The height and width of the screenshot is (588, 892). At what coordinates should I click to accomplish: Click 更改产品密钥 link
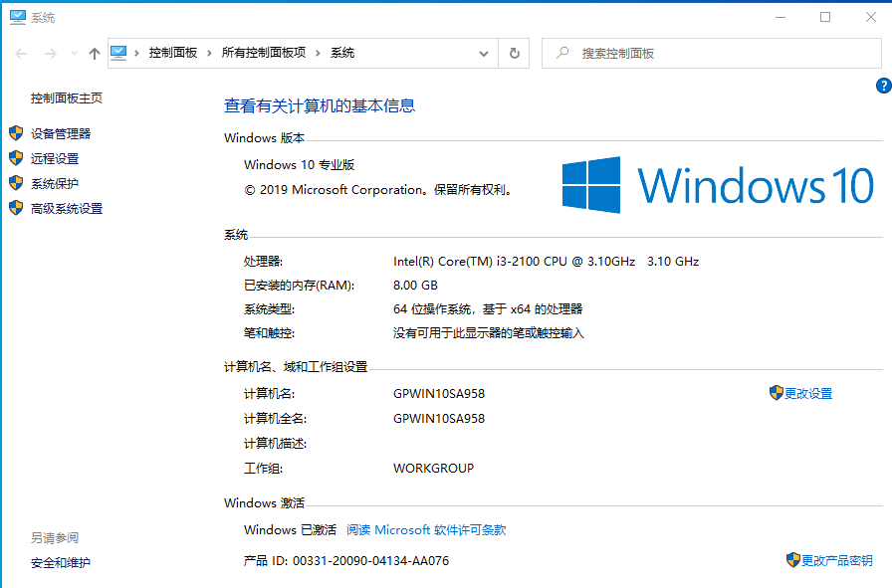pyautogui.click(x=837, y=561)
